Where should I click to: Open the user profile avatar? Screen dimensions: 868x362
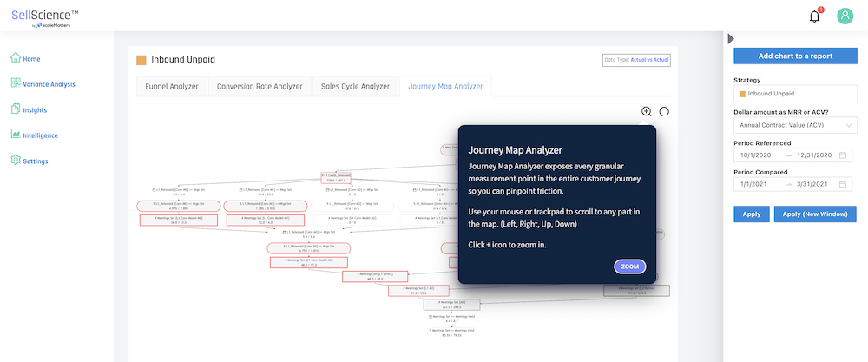point(845,16)
